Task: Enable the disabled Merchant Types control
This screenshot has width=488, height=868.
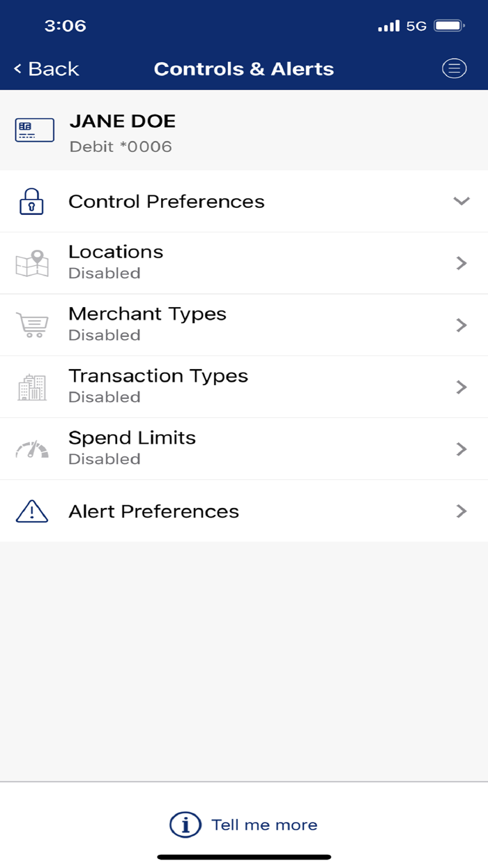Action: (x=244, y=324)
